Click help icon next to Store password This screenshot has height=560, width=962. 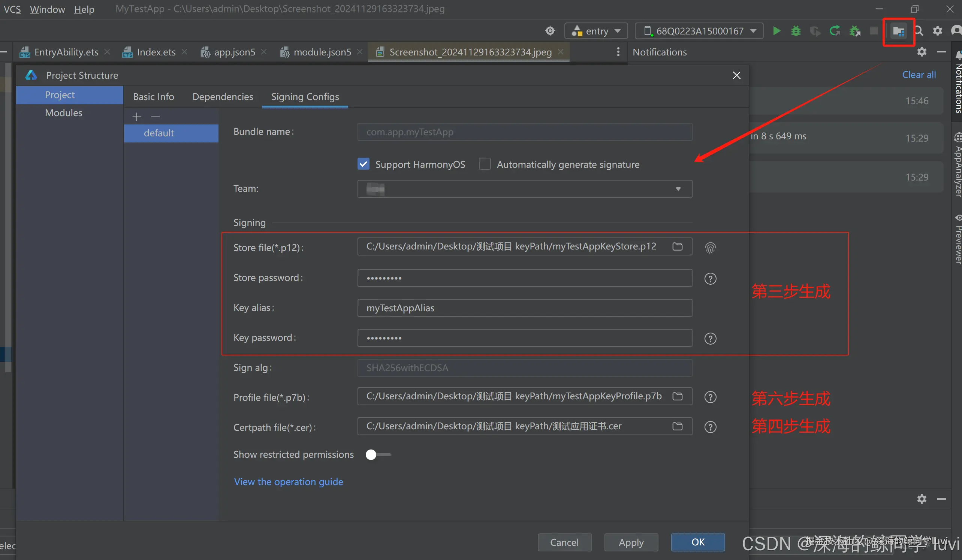click(x=710, y=279)
